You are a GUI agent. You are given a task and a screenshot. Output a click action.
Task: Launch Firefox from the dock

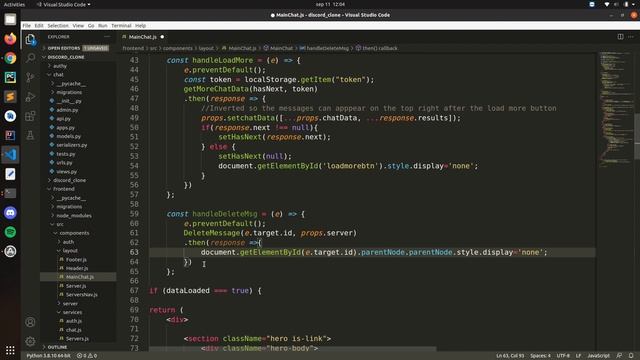click(x=10, y=39)
